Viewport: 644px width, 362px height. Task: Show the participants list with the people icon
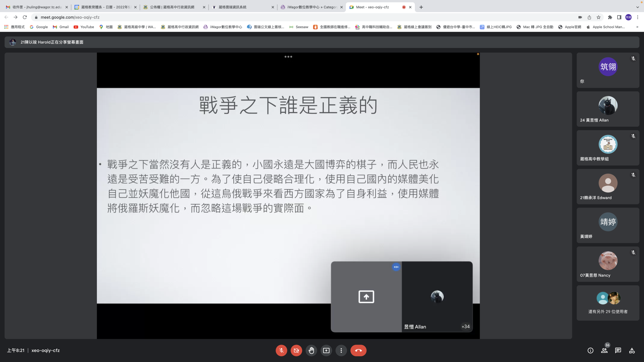(604, 350)
